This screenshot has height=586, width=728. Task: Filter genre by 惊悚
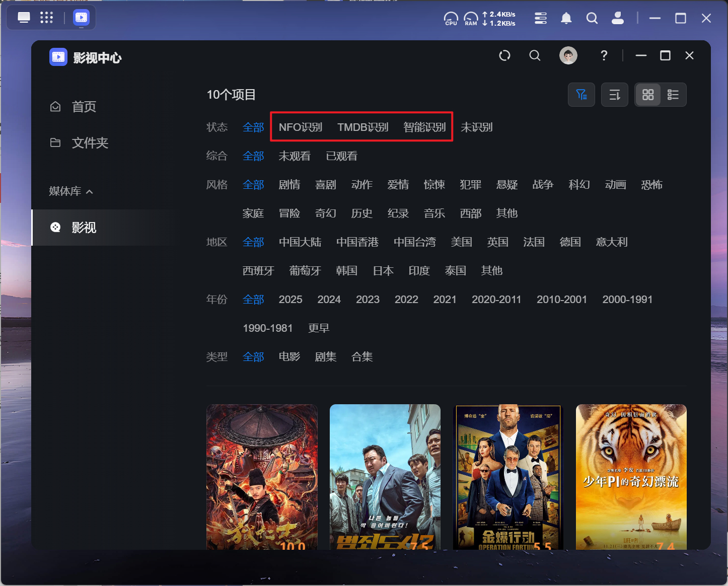434,185
